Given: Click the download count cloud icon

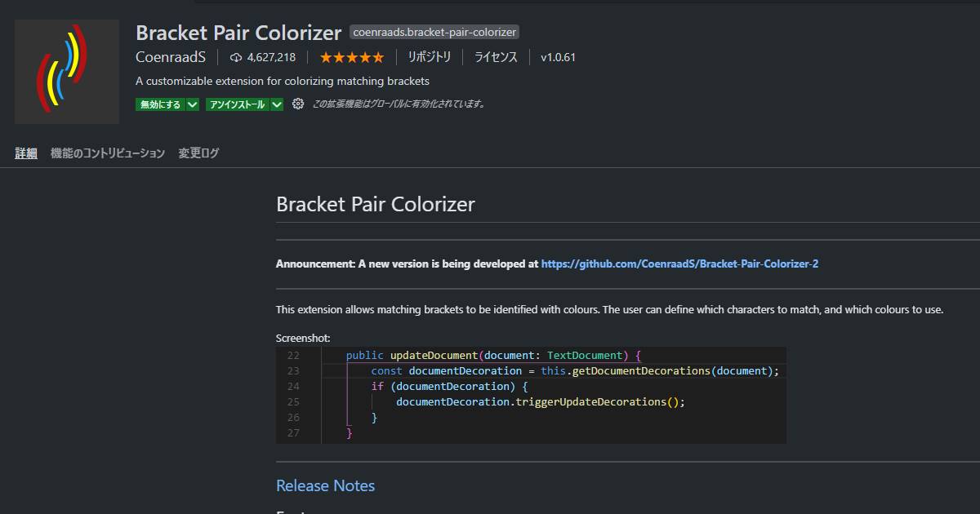Looking at the screenshot, I should coord(236,57).
